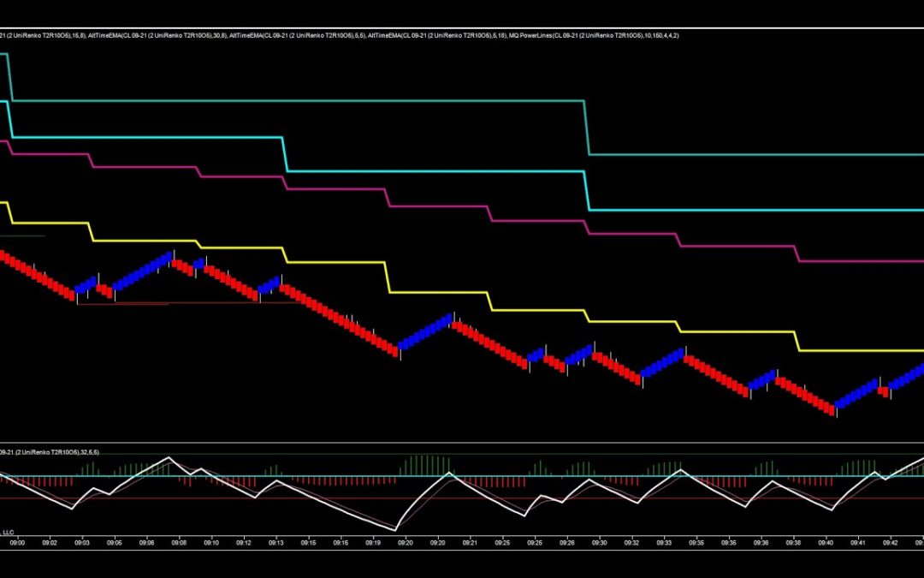Click the 09:32 time axis label
The image size is (924, 578).
[631, 542]
